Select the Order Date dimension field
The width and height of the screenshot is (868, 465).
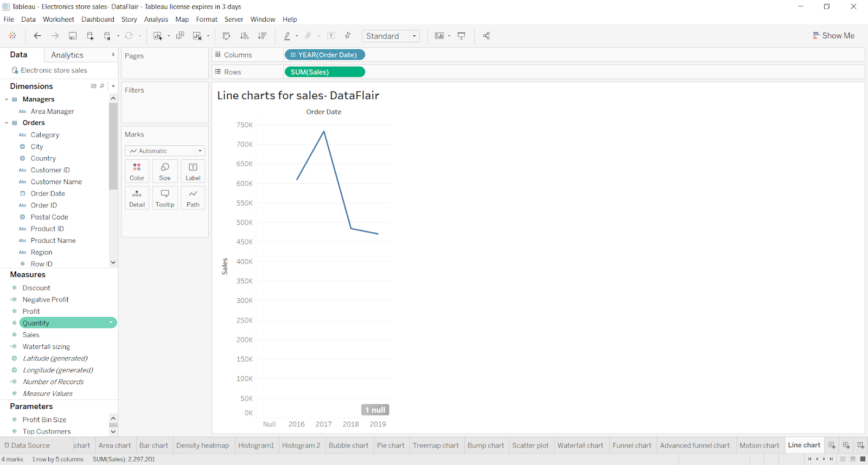pyautogui.click(x=48, y=193)
